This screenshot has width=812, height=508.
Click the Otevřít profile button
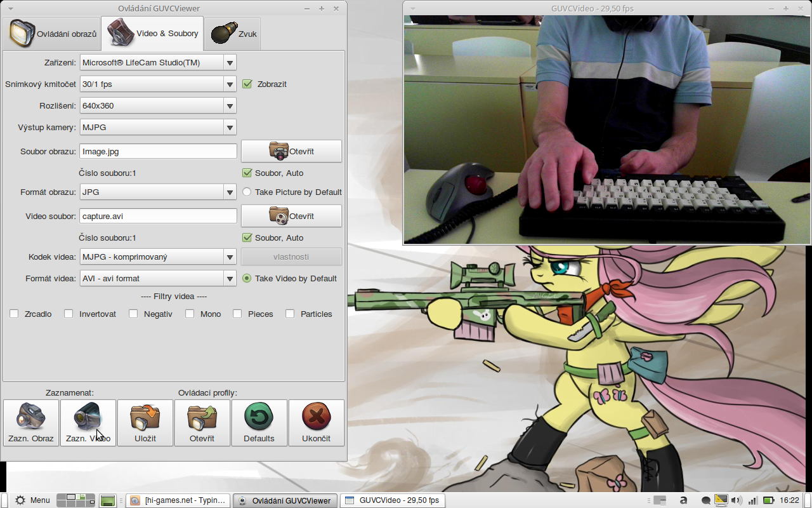[202, 423]
